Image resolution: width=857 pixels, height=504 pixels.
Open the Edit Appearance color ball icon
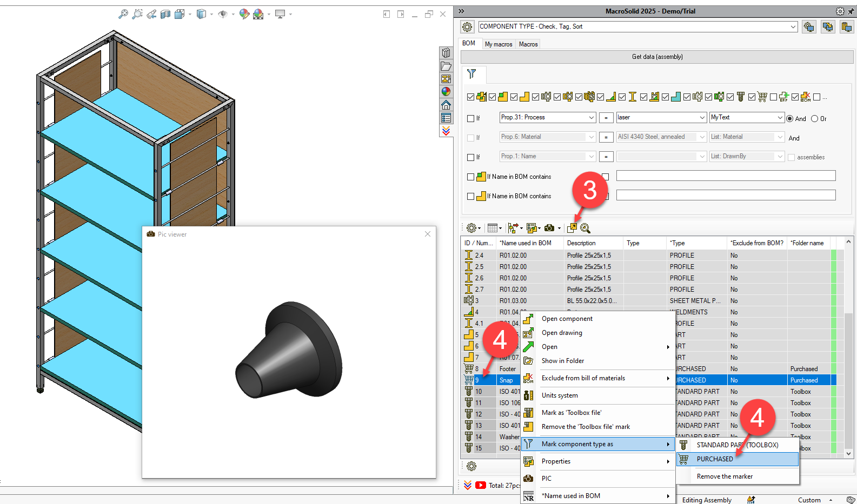coord(244,14)
